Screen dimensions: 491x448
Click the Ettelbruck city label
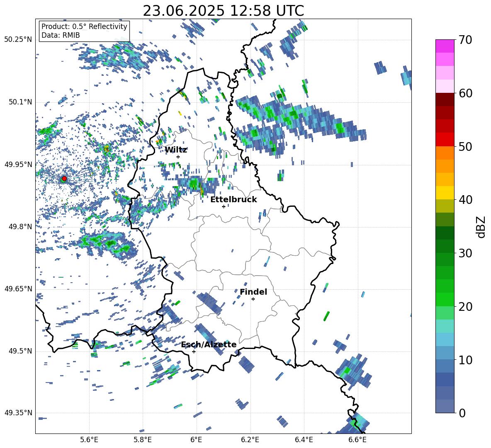(233, 199)
